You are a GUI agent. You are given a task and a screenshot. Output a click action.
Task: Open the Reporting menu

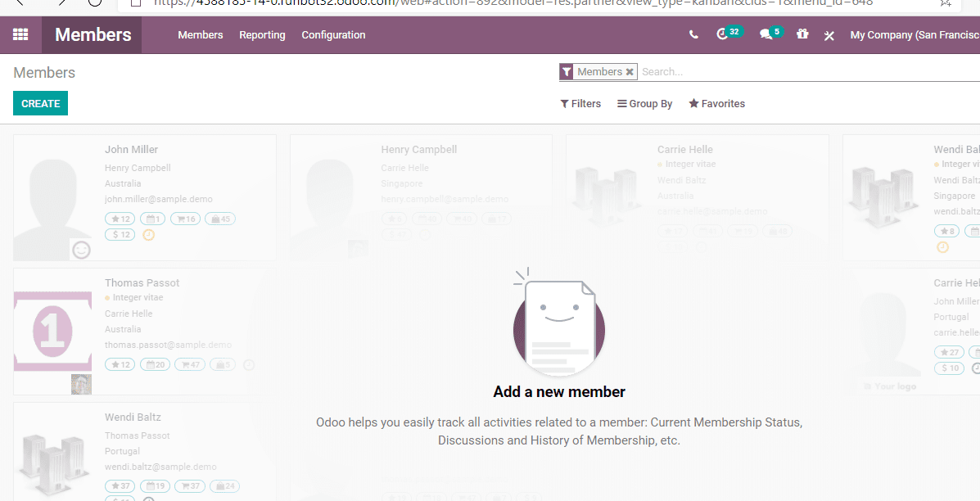click(263, 35)
